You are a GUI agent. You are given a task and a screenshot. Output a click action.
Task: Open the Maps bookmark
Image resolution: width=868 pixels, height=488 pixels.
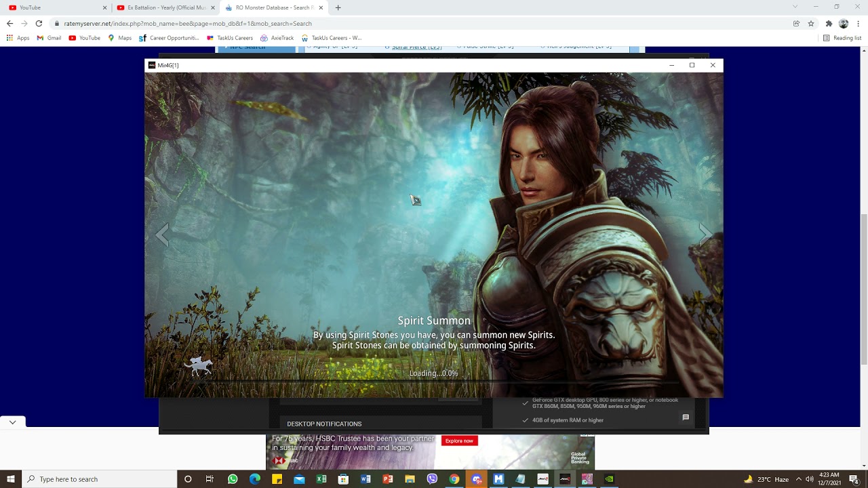click(x=119, y=38)
